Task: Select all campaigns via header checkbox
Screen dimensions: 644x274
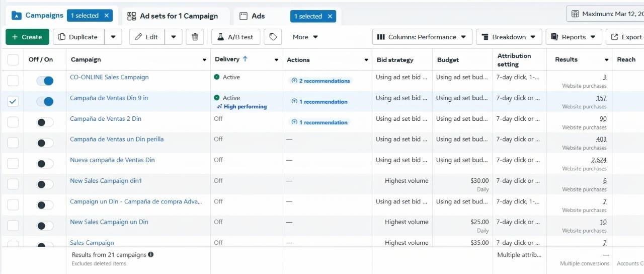Action: point(13,60)
